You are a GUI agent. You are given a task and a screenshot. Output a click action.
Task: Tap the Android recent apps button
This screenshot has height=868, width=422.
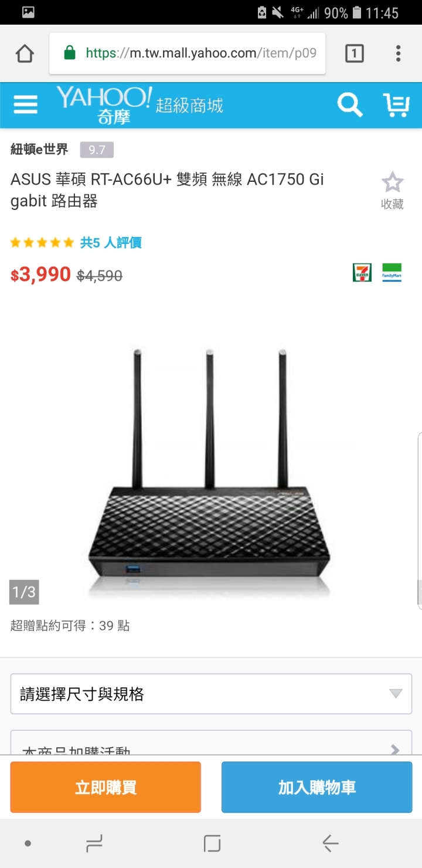pos(94,843)
